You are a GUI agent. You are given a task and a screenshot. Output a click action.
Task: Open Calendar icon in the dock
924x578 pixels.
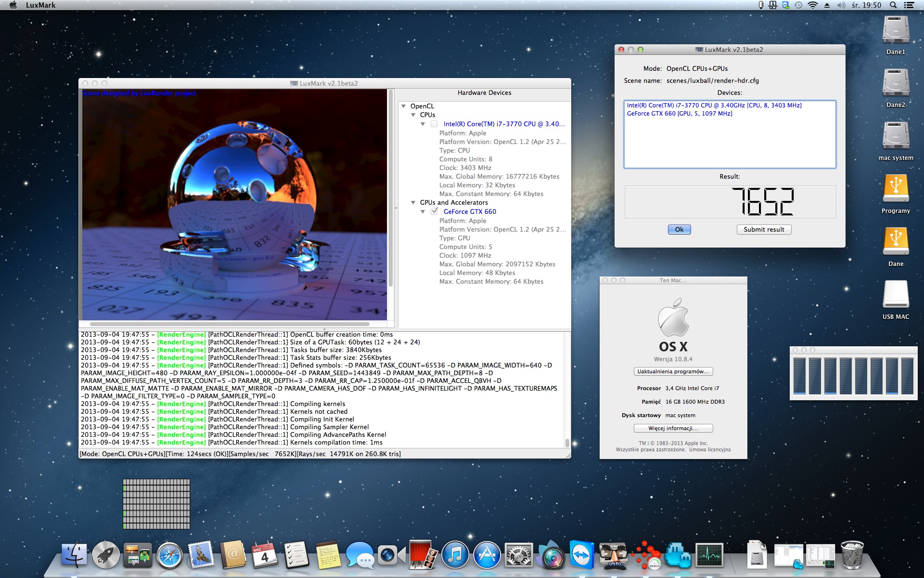[x=265, y=554]
